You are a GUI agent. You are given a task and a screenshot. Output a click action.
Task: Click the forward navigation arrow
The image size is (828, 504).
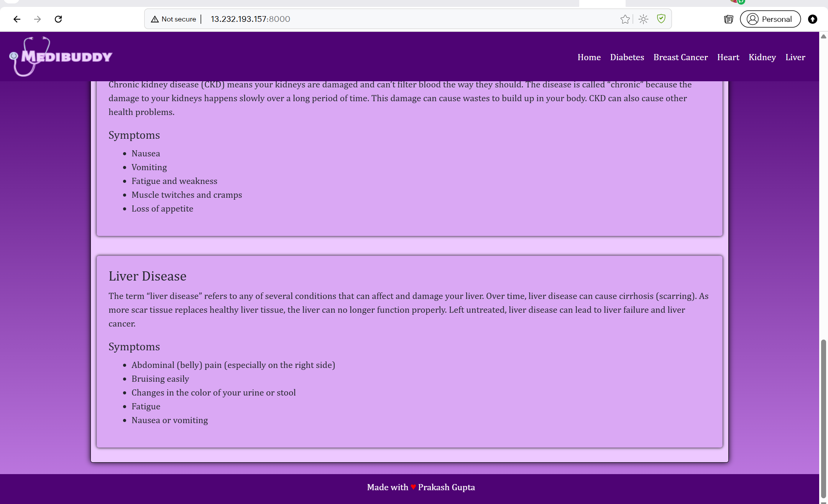pyautogui.click(x=38, y=19)
